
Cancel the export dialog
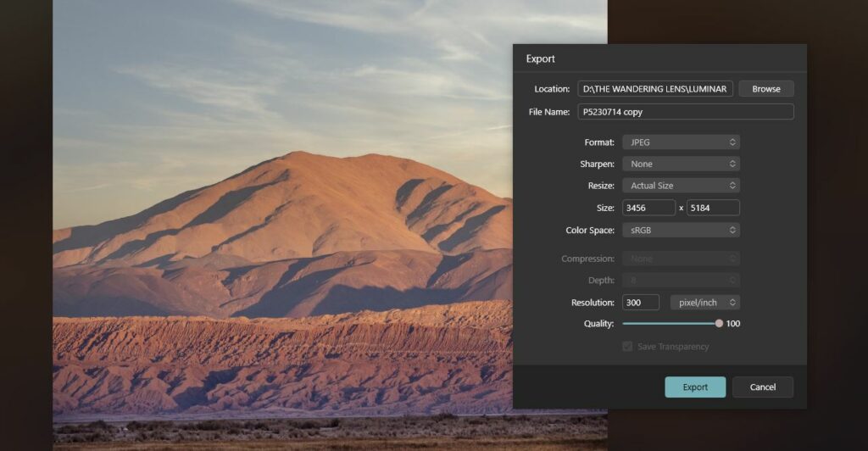coord(762,387)
